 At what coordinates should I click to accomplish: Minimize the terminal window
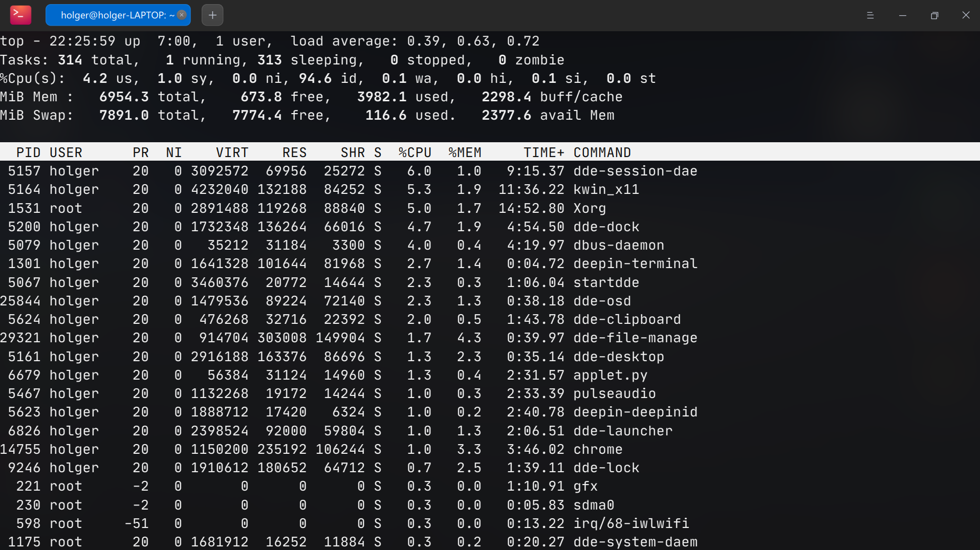pos(903,15)
